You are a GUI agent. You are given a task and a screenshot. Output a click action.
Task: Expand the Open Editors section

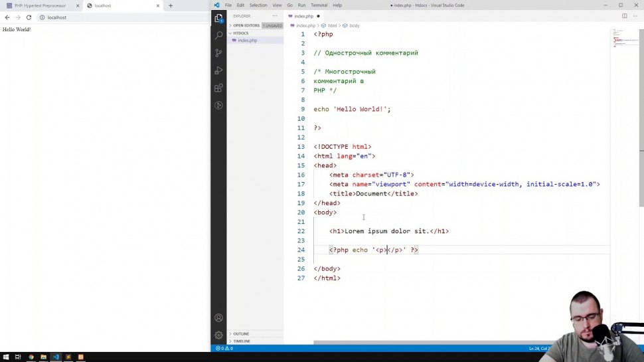coord(246,25)
